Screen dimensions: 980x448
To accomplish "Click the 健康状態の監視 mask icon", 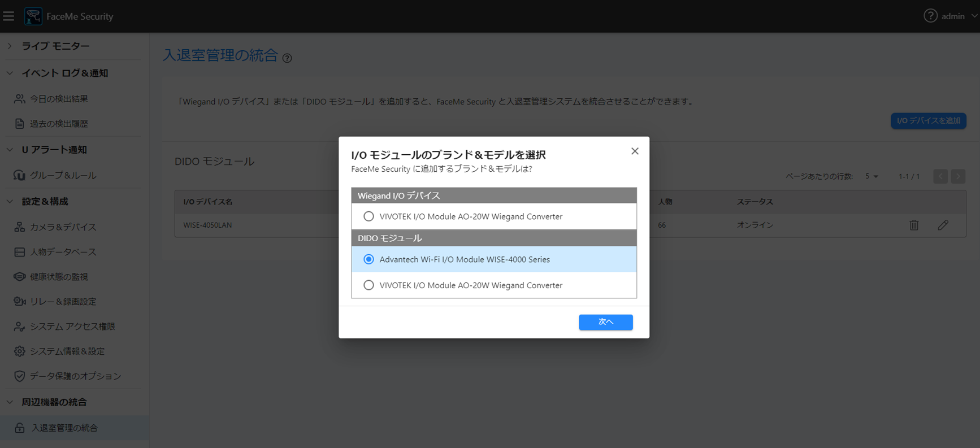I will coord(20,277).
